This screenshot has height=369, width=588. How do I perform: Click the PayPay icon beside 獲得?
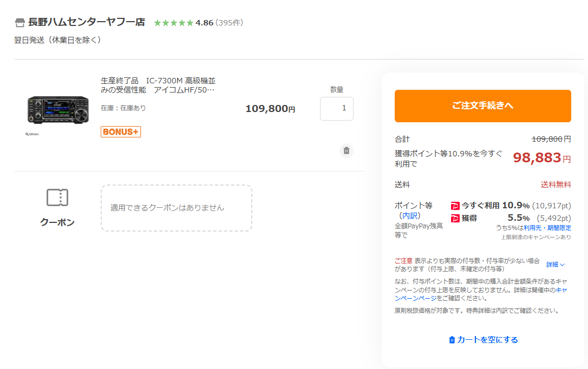(455, 218)
